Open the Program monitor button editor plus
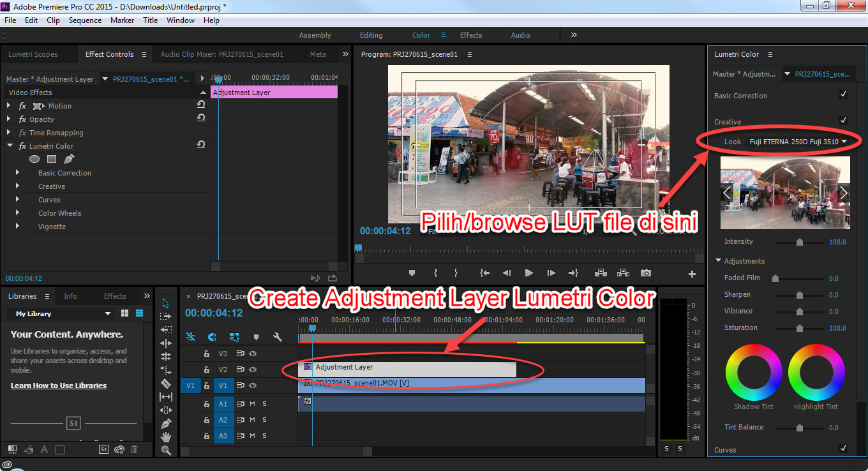This screenshot has width=868, height=471. tap(692, 274)
